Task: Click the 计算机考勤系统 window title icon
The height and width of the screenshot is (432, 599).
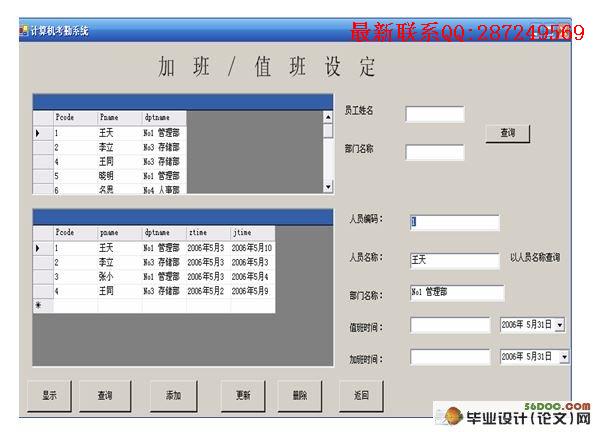Action: pyautogui.click(x=24, y=31)
